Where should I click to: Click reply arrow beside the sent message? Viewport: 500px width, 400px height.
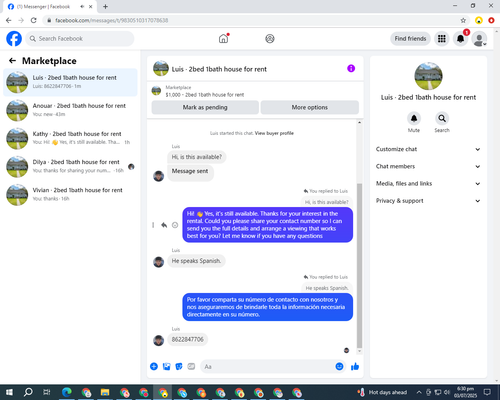(x=164, y=225)
